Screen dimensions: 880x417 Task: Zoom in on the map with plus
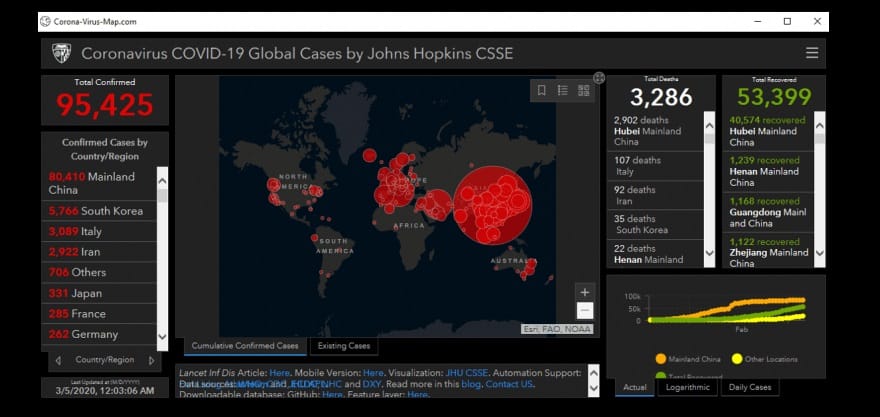584,292
